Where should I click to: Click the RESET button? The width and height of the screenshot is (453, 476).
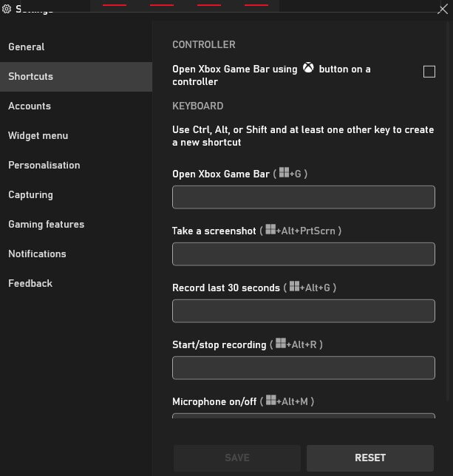coord(370,458)
